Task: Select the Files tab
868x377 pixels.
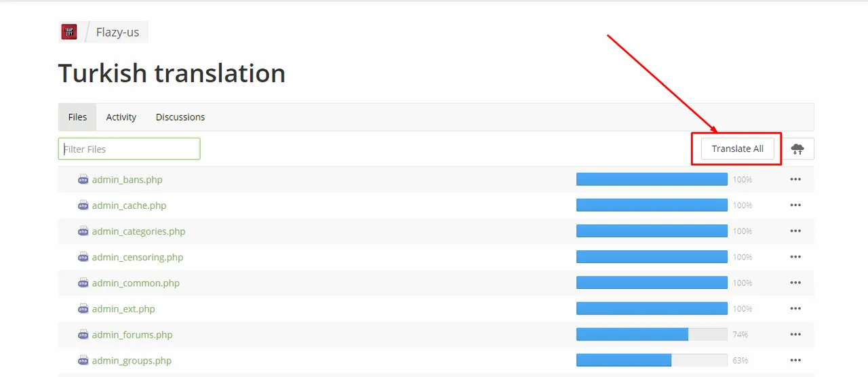Action: pos(77,117)
